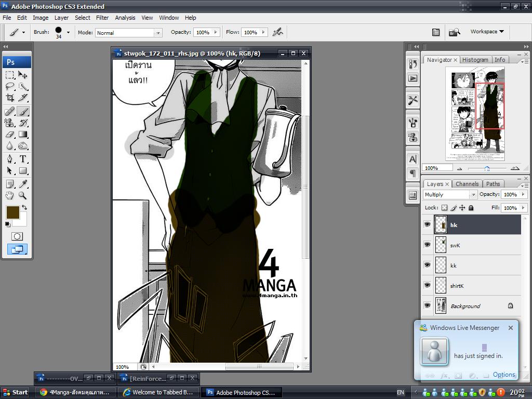Select the Blur tool
532x399 pixels.
tap(10, 146)
